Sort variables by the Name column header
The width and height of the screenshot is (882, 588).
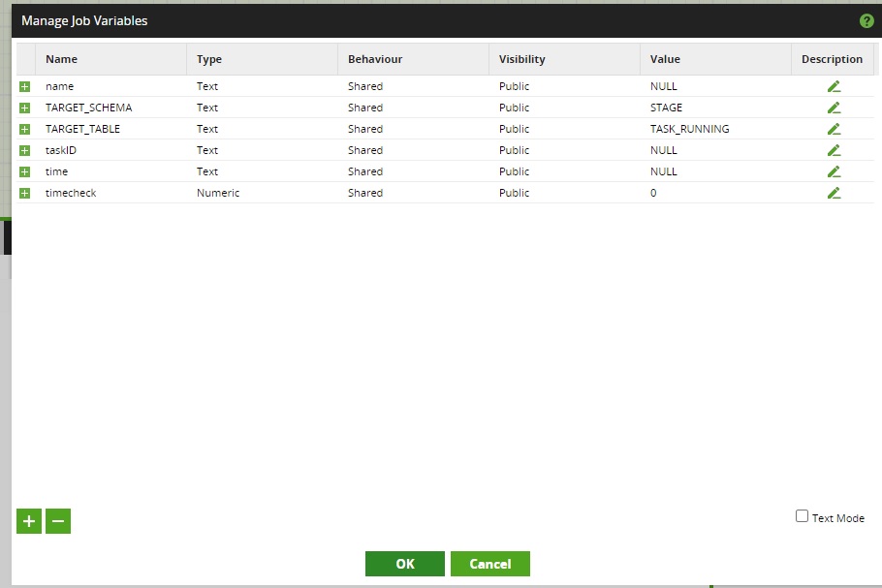tap(61, 59)
